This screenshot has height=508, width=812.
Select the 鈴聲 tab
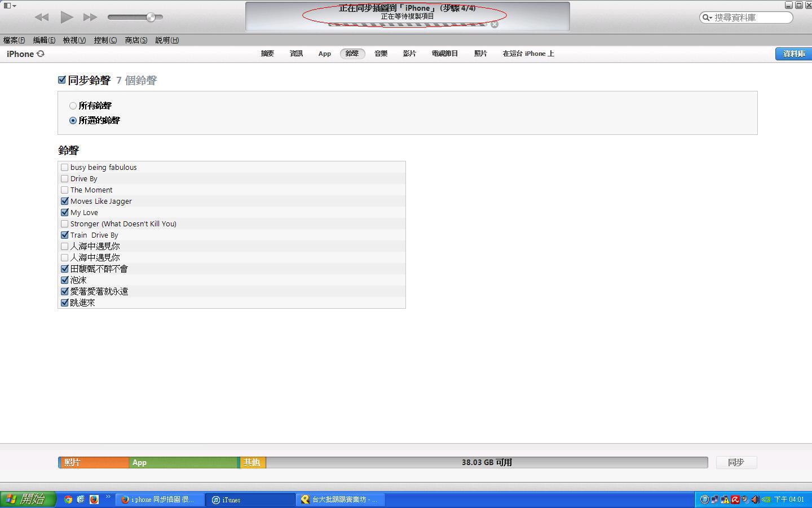352,54
